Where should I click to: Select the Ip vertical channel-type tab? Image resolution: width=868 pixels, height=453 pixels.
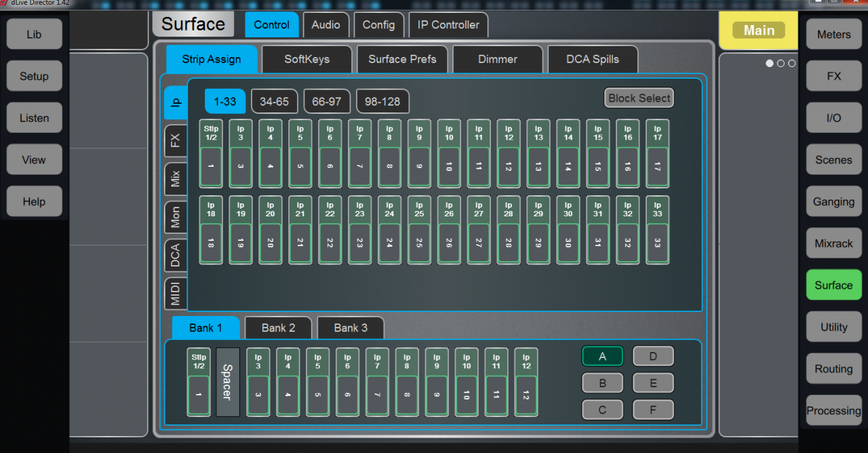point(176,102)
